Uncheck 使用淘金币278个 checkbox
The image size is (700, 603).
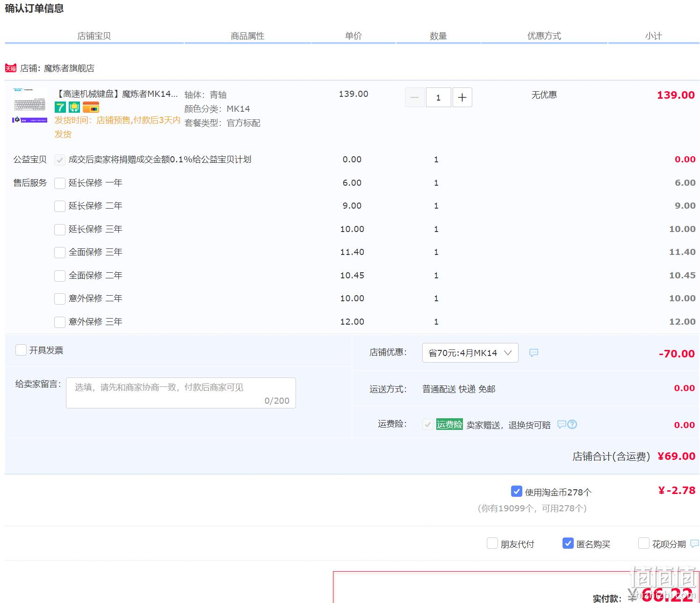517,491
